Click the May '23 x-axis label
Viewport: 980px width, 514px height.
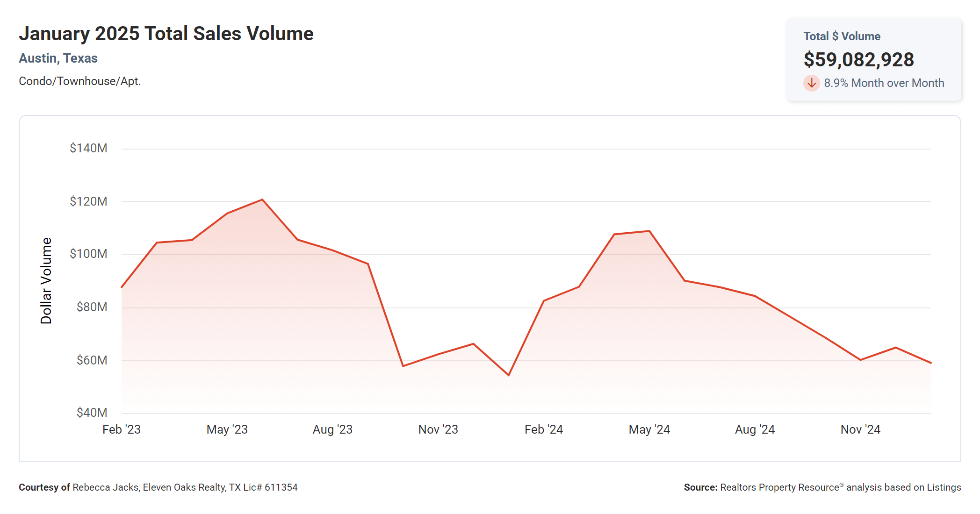[x=227, y=429]
